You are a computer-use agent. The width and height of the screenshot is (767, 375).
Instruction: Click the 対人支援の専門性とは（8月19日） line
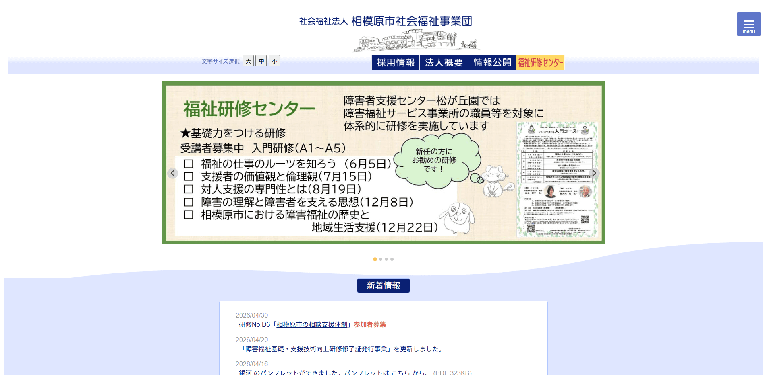coord(273,189)
